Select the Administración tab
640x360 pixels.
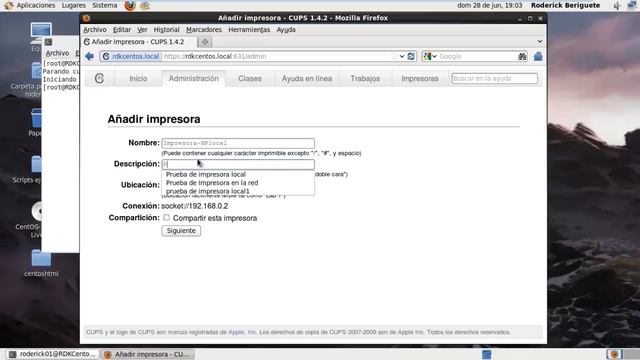tap(193, 78)
